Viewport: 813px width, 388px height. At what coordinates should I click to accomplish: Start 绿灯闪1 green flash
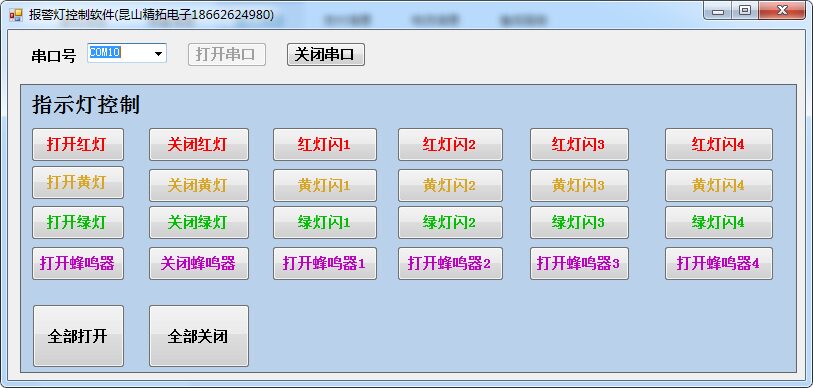pos(325,223)
